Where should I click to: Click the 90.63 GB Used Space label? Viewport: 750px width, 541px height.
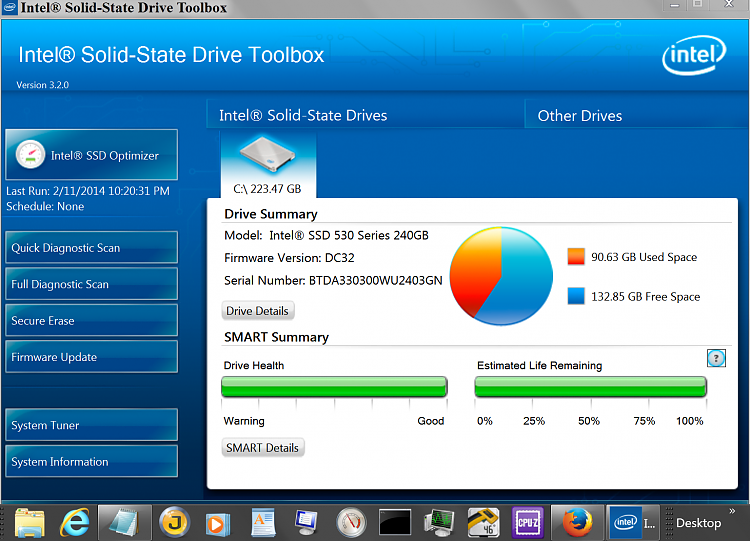coord(644,257)
